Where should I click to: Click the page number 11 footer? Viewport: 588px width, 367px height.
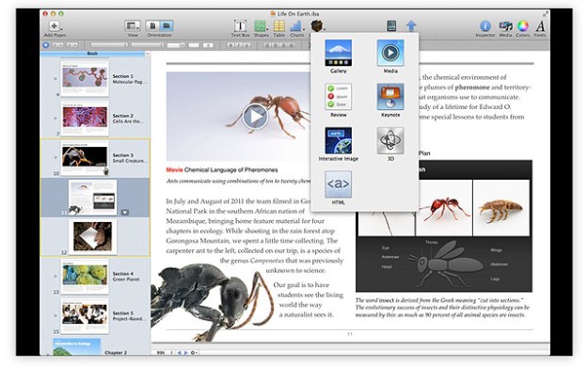[x=349, y=334]
